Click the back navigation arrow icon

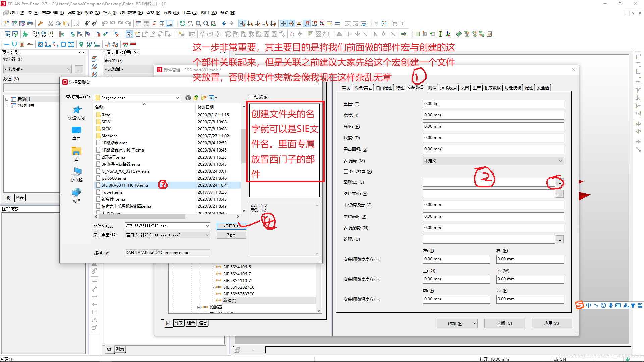click(x=224, y=23)
